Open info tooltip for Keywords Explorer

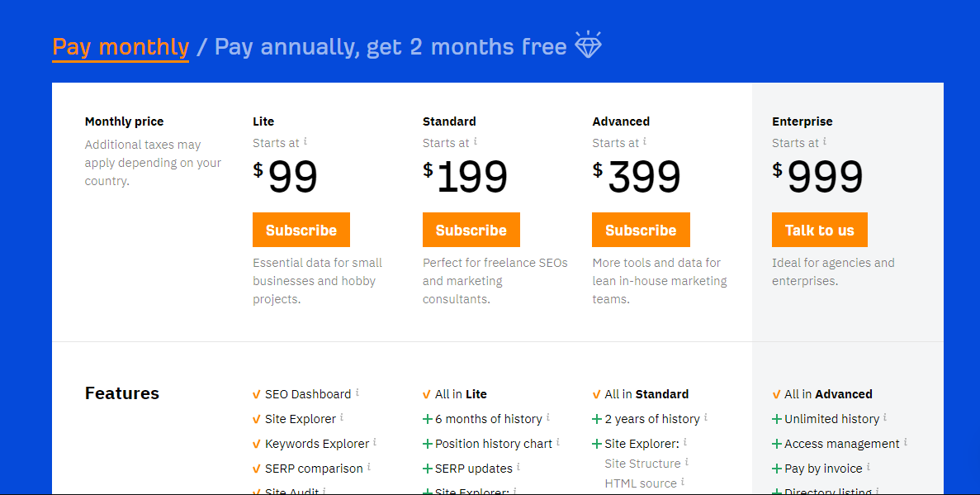coord(374,442)
